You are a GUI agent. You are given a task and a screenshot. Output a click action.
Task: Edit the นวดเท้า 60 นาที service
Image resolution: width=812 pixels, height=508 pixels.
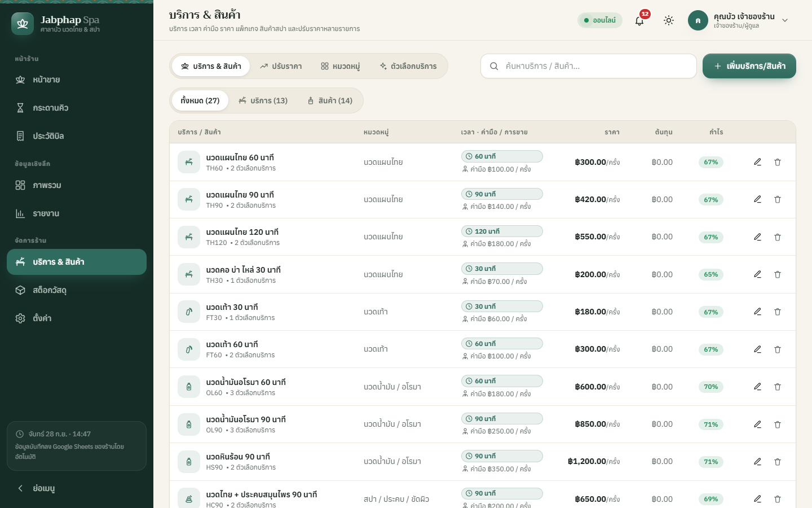coord(757,349)
